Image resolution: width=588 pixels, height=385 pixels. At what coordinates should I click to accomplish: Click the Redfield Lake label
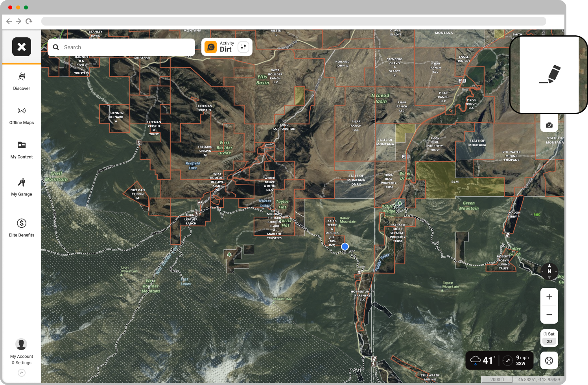193,166
